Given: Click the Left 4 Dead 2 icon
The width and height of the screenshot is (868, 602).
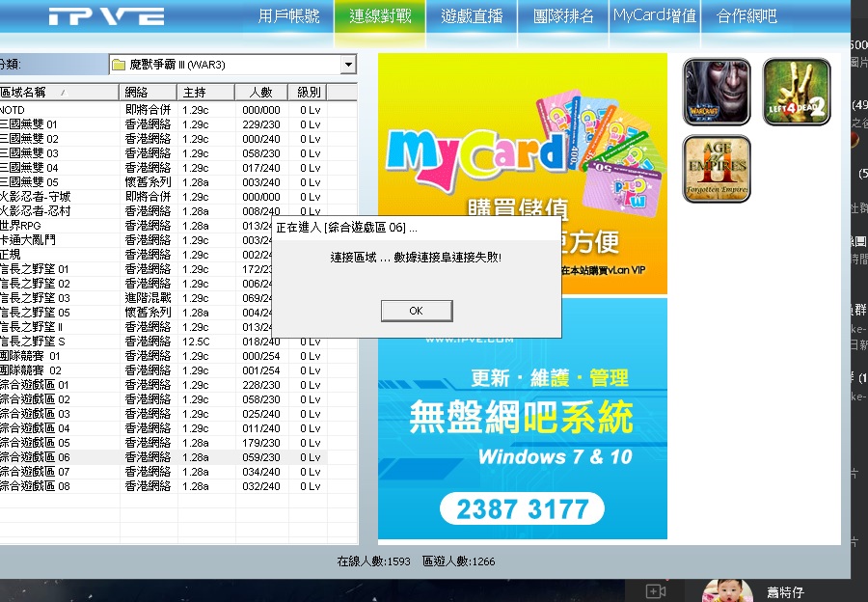Looking at the screenshot, I should coord(797,92).
